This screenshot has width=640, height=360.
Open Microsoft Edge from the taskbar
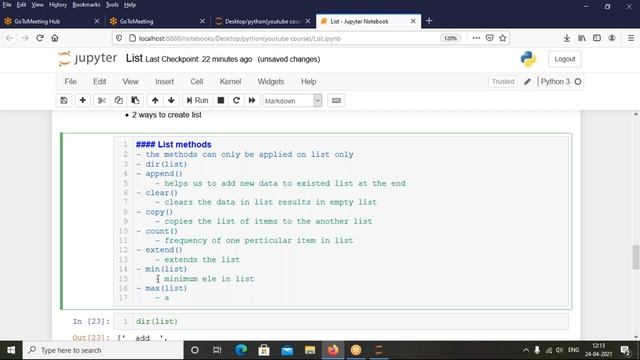point(241,350)
